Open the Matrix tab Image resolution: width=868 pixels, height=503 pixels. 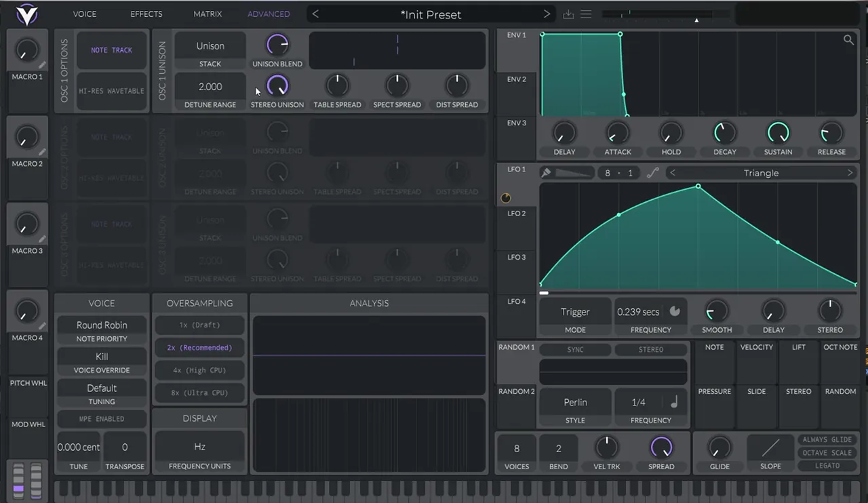(208, 14)
